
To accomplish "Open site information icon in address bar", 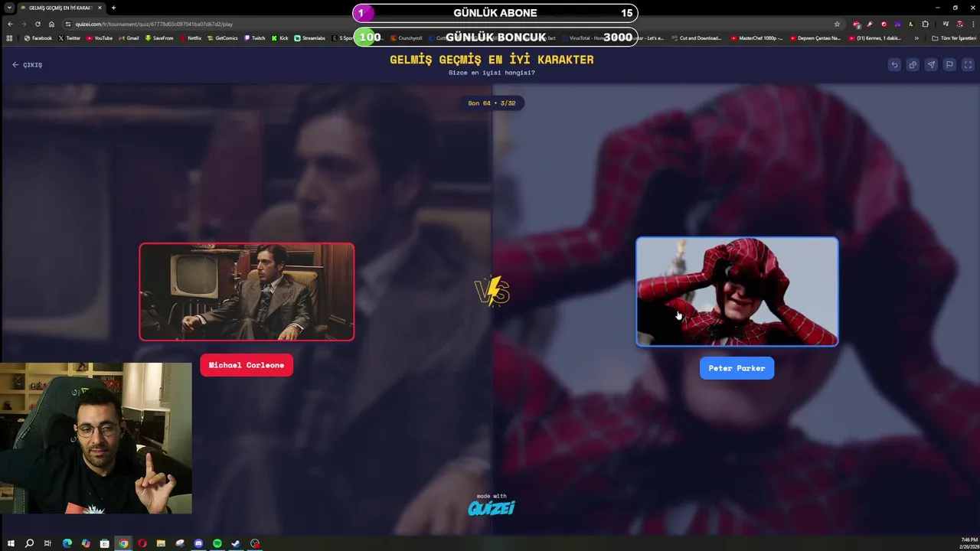I will tap(68, 24).
